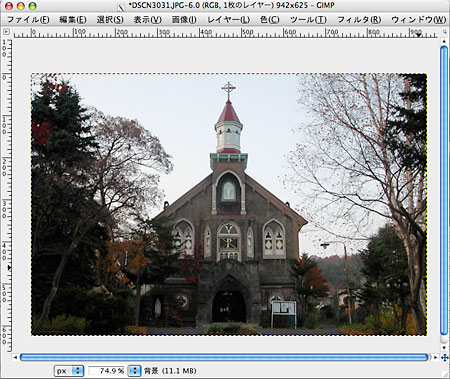
Task: Click the horizontal scrollbar left arrow
Action: pyautogui.click(x=15, y=357)
